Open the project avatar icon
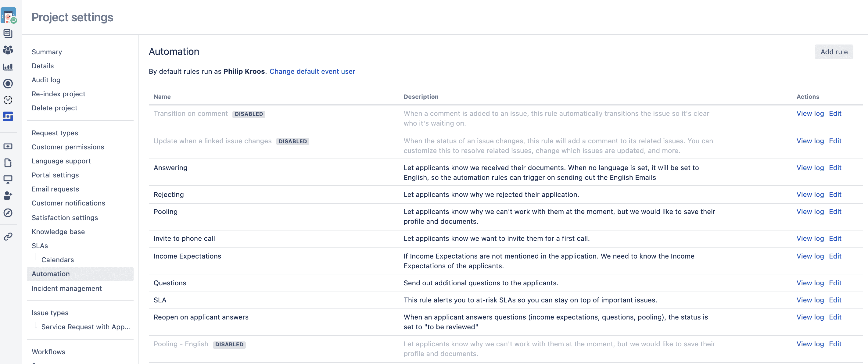Image resolution: width=868 pixels, height=364 pixels. tap(9, 16)
